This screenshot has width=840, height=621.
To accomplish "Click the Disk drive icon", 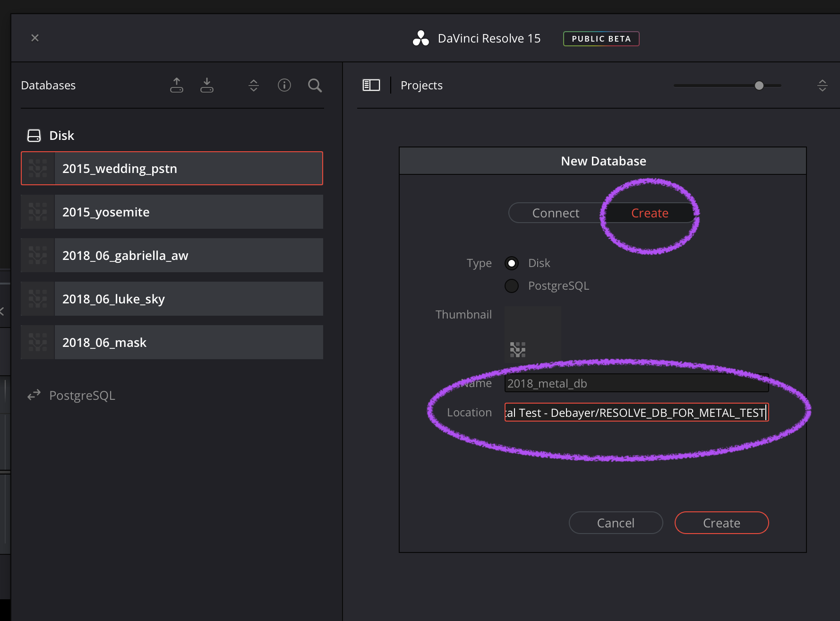I will tap(34, 136).
